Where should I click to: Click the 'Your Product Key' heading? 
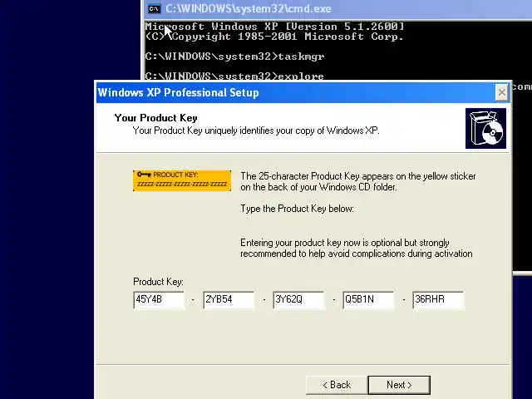tap(155, 118)
